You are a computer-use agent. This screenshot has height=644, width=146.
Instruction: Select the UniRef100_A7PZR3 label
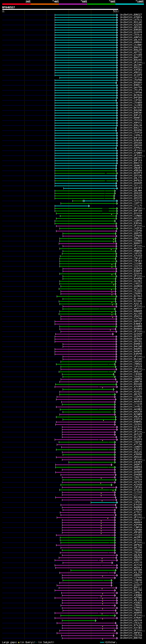(131, 70)
